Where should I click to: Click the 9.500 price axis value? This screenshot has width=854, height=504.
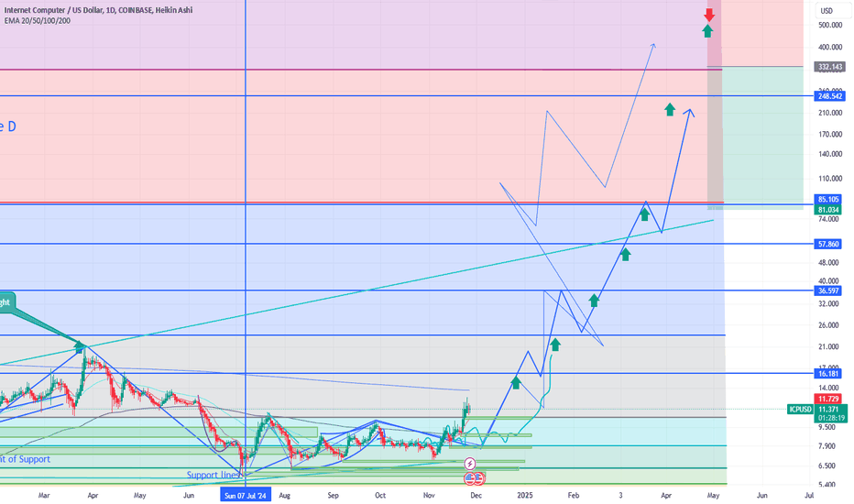[827, 427]
